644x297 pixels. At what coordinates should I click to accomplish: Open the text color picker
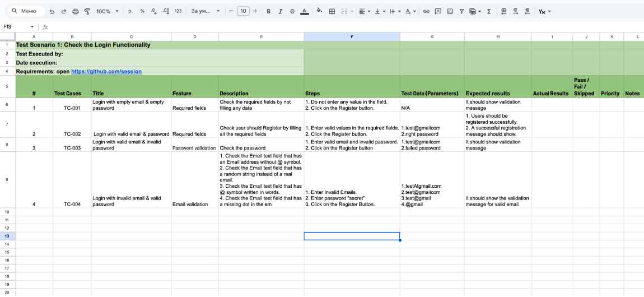304,12
